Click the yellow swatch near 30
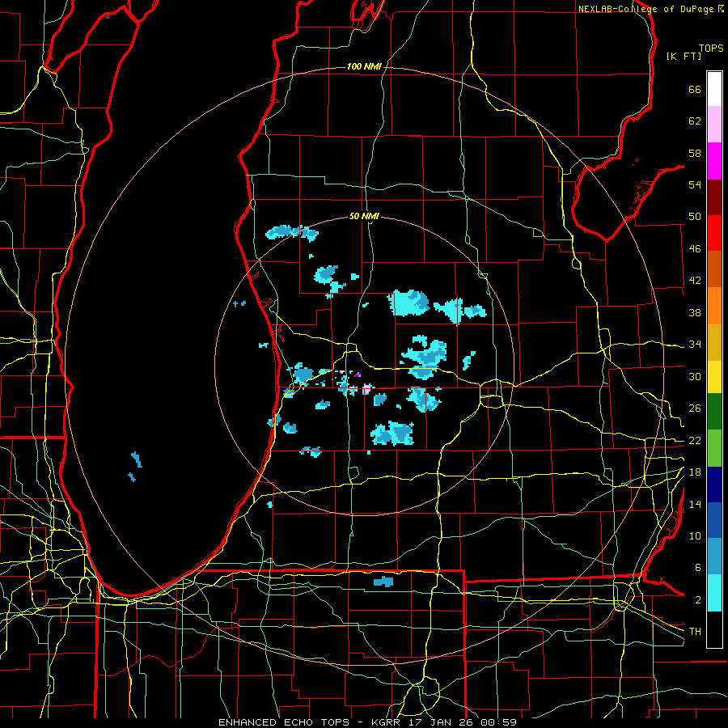This screenshot has height=728, width=728. coord(714,377)
